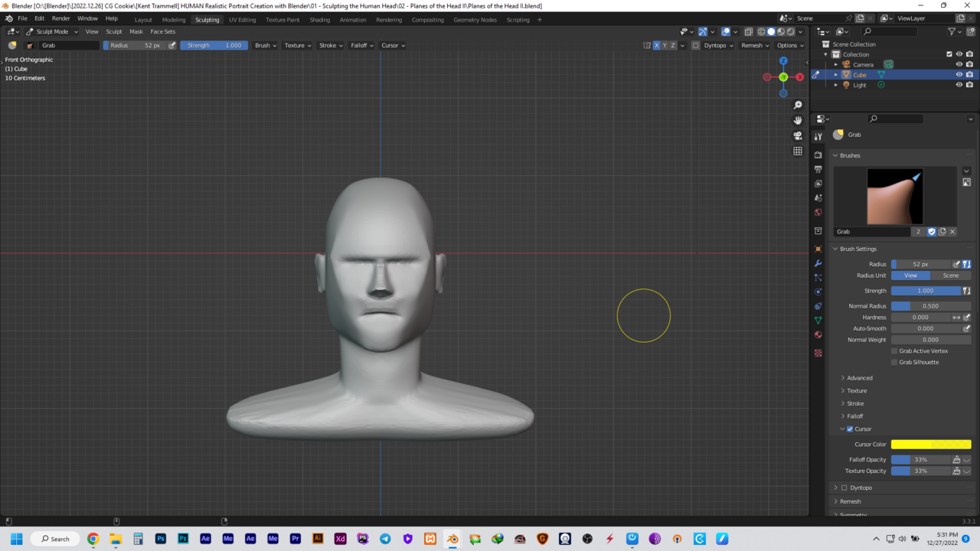Viewport: 980px width, 551px height.
Task: Toggle fake user shield for Grab brush
Action: tap(932, 231)
